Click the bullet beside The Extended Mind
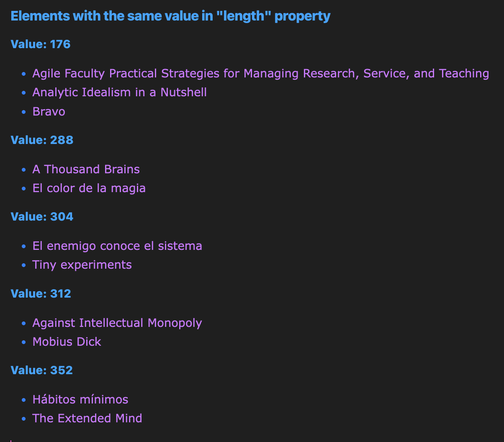 [x=23, y=419]
